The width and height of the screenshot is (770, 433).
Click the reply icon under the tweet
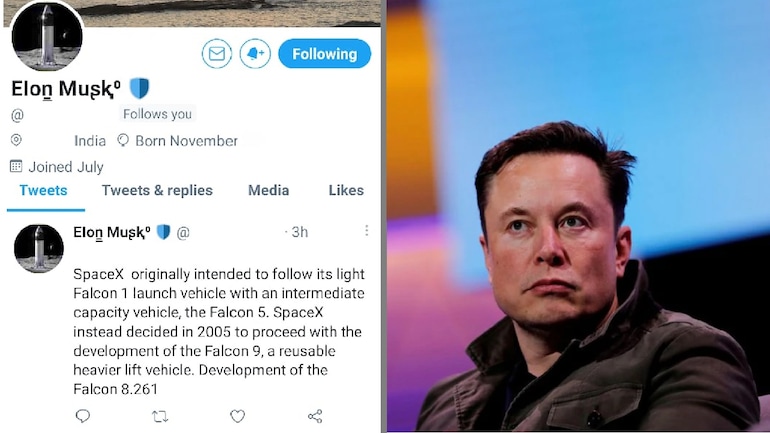click(83, 416)
